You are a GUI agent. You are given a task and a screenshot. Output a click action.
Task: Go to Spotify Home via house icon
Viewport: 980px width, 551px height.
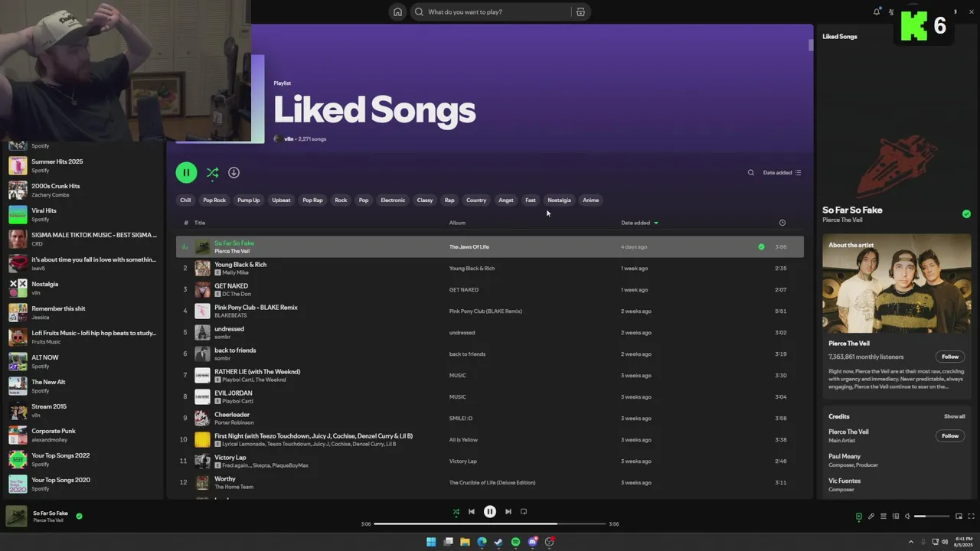(397, 11)
